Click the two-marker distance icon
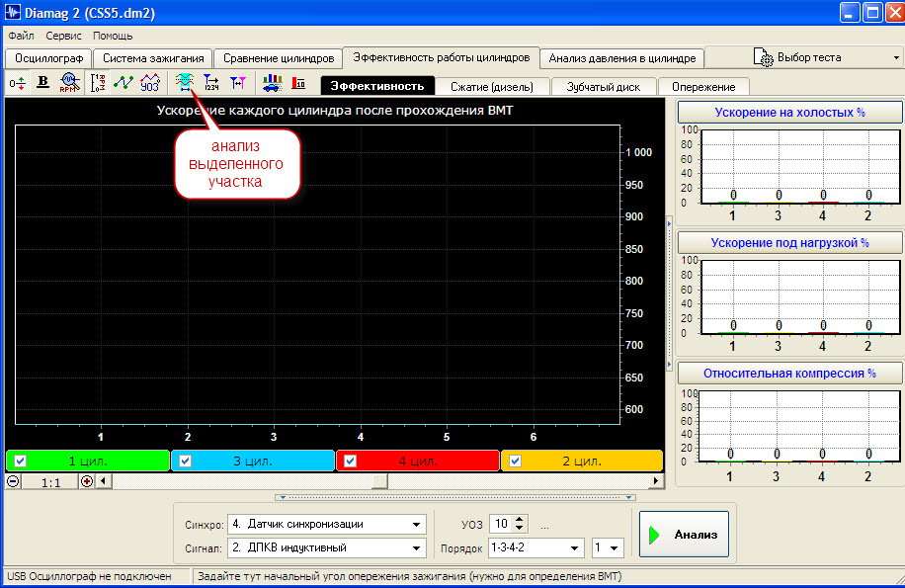The width and height of the screenshot is (905, 588). (x=238, y=83)
